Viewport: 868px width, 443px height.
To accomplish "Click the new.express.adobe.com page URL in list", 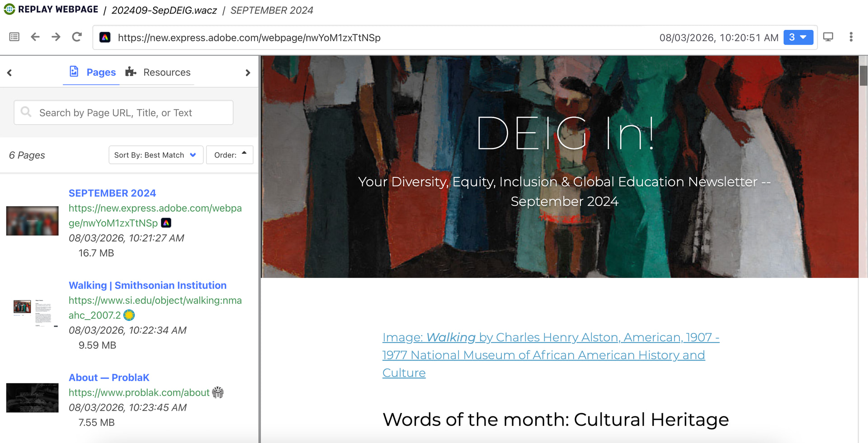I will 155,215.
